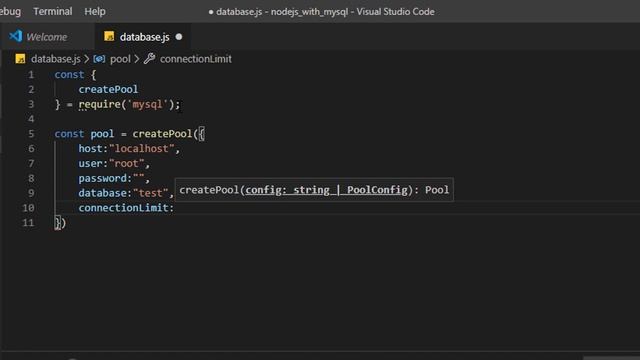Click the "localhost" string value
The width and height of the screenshot is (640, 360).
click(142, 149)
